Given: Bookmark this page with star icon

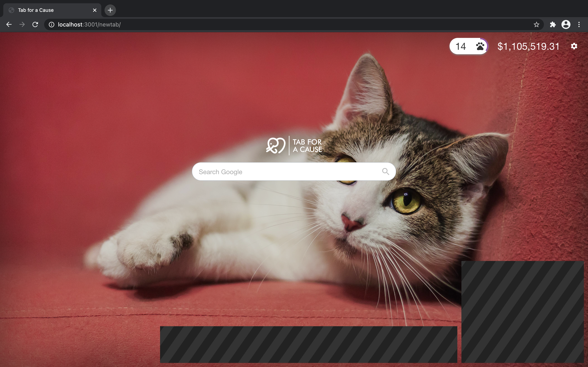Looking at the screenshot, I should pos(536,24).
